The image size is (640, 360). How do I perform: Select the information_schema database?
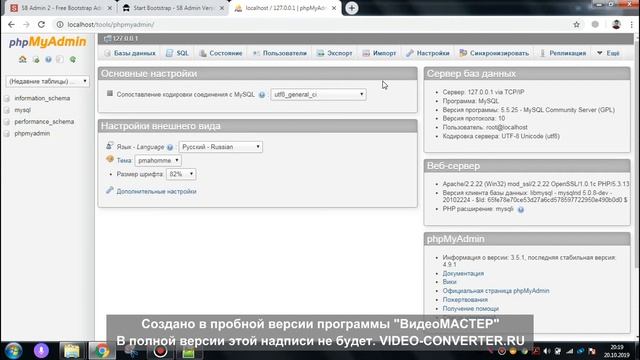[x=42, y=98]
